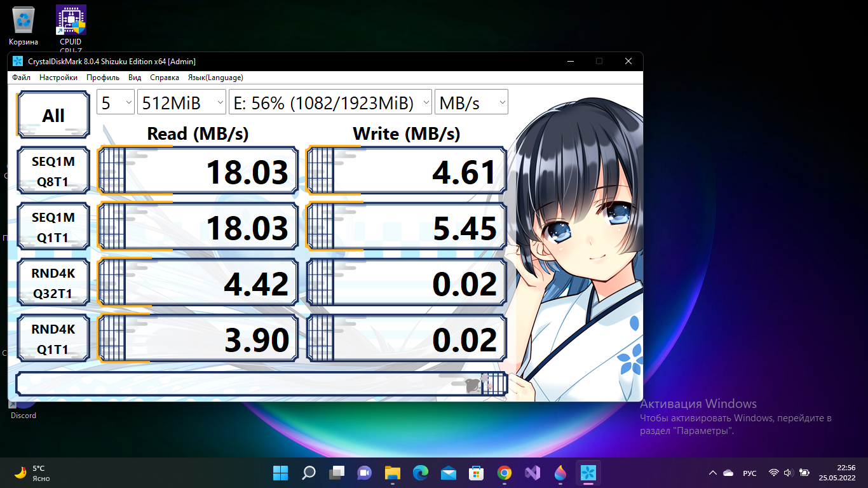Click the Read (MB/s) column header
The width and height of the screenshot is (868, 488).
198,133
